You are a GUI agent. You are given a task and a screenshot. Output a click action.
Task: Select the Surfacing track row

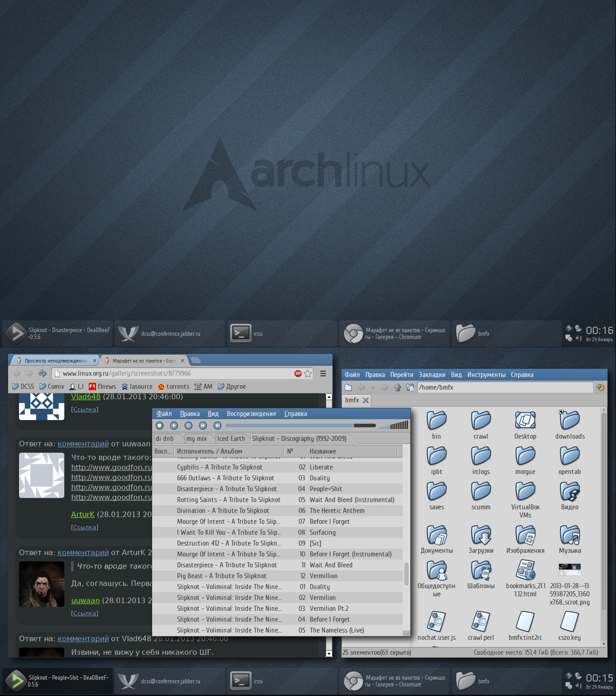point(277,532)
